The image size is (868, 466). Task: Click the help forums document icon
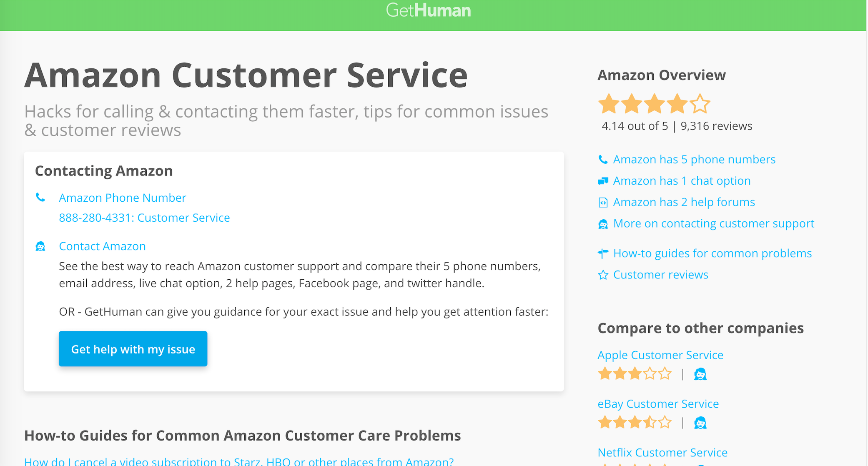[x=603, y=203]
